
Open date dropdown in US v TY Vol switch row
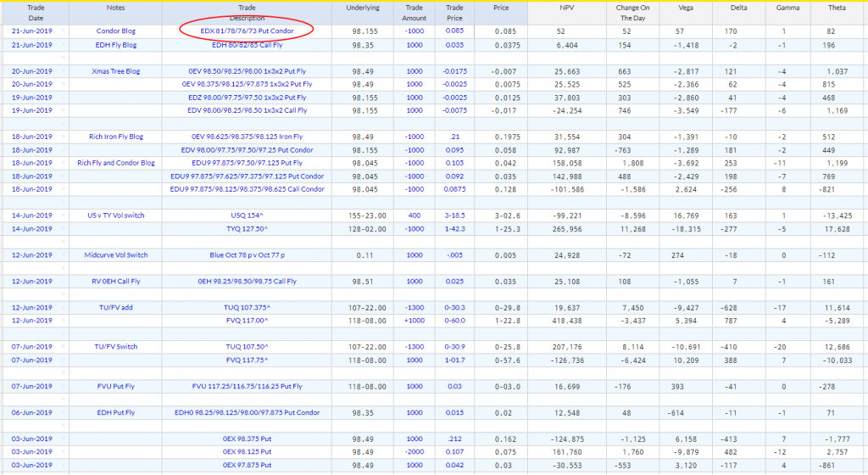click(63, 215)
